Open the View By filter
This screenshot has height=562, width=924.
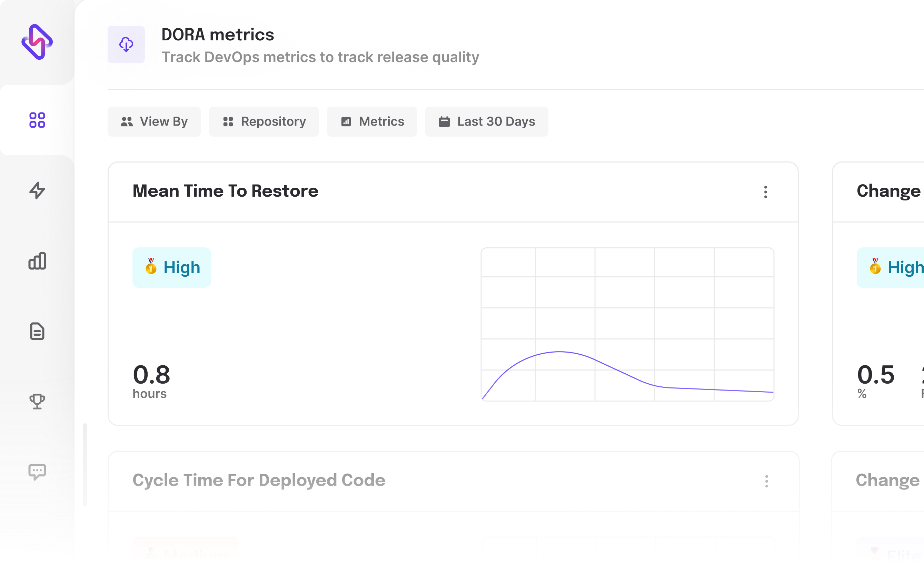(x=154, y=121)
